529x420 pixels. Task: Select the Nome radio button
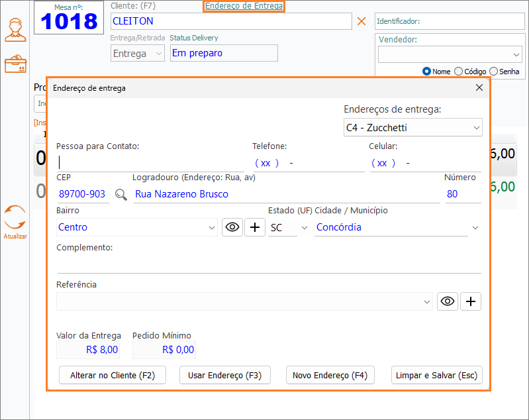coord(427,72)
